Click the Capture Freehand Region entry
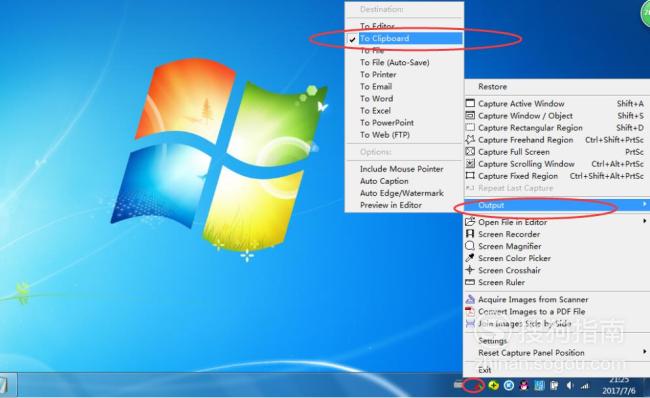This screenshot has width=650, height=398. click(x=557, y=140)
